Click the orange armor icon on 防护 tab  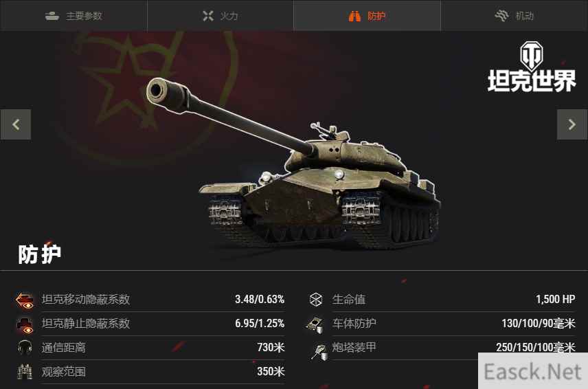(x=354, y=16)
